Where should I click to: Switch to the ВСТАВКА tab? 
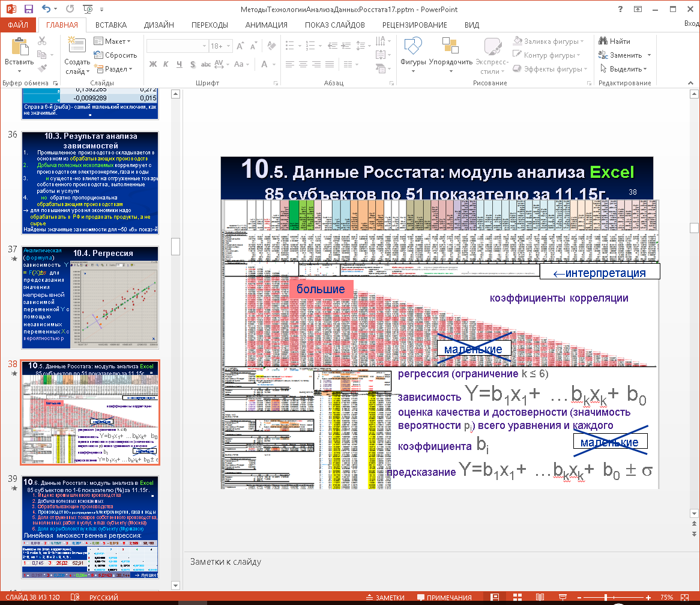point(110,25)
